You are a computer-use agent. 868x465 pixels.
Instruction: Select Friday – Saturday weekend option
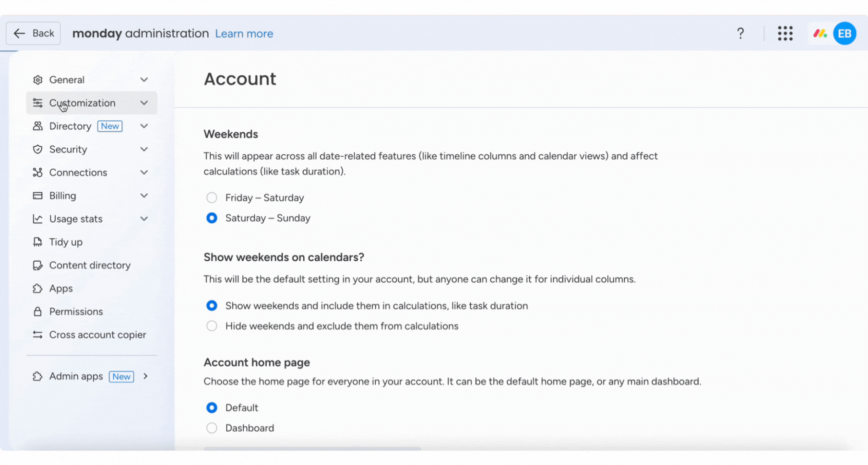pyautogui.click(x=212, y=198)
